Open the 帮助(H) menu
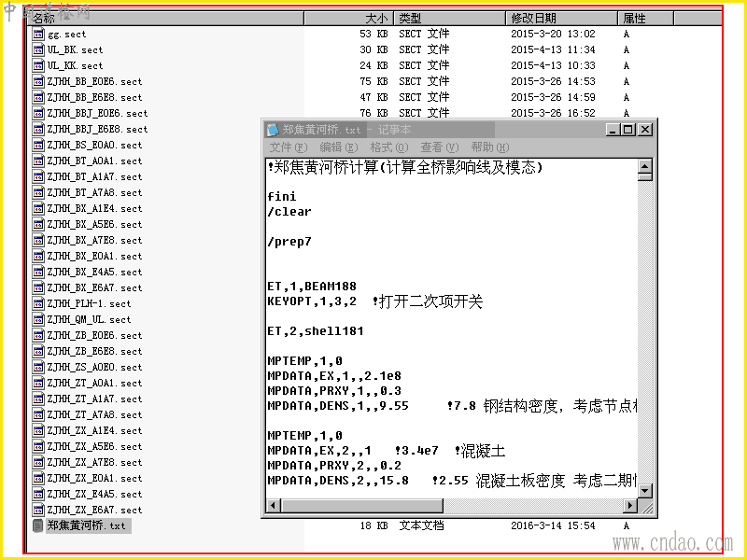The width and height of the screenshot is (747, 560). point(489,147)
